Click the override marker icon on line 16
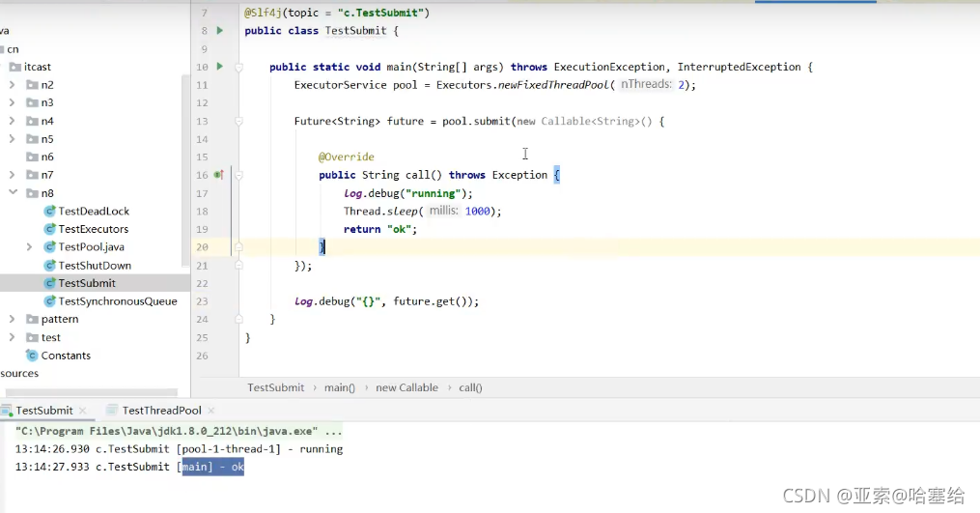The width and height of the screenshot is (980, 513). coord(219,175)
